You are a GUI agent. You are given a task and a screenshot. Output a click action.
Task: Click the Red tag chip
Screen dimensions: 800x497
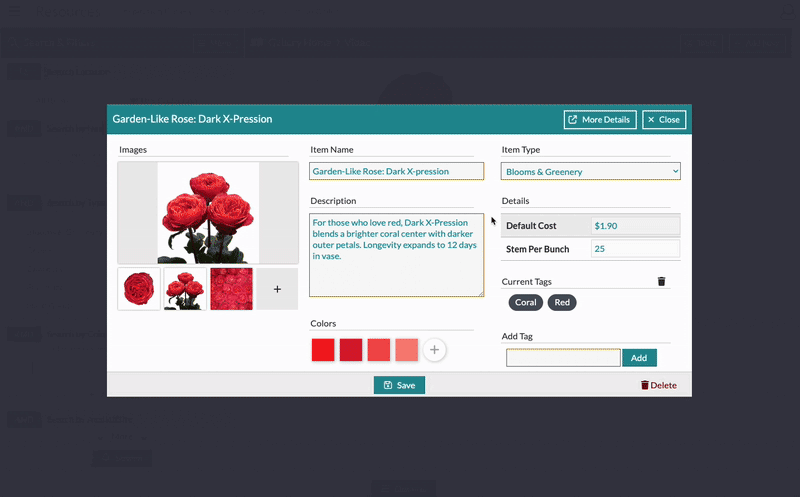[562, 302]
